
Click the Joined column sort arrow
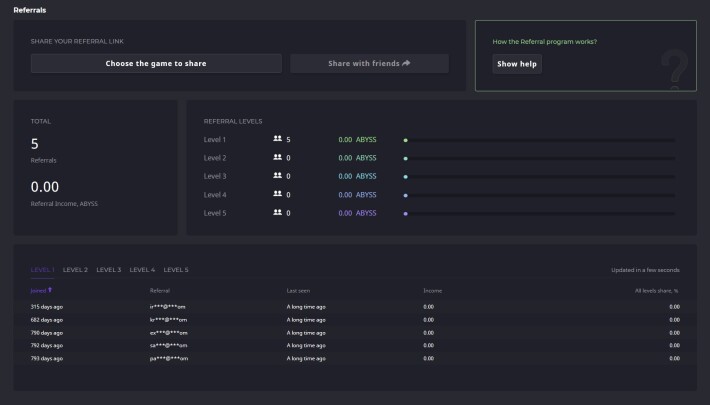click(x=50, y=289)
